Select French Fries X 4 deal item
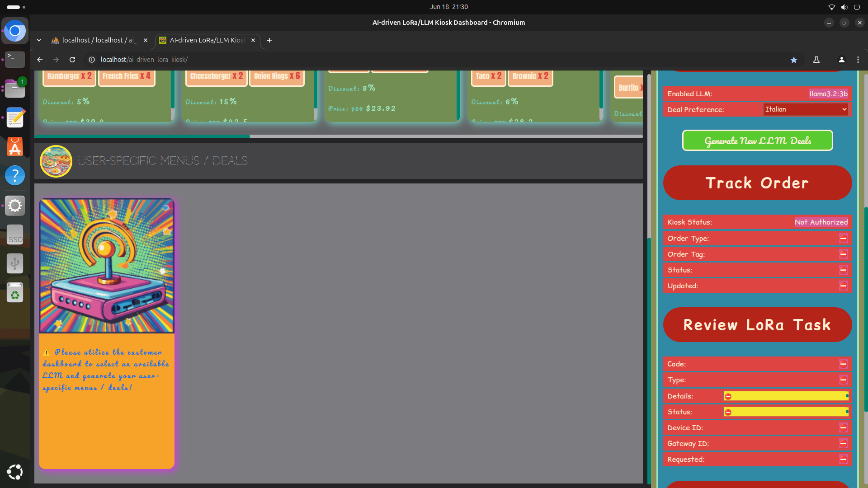This screenshot has height=488, width=868. coord(127,76)
